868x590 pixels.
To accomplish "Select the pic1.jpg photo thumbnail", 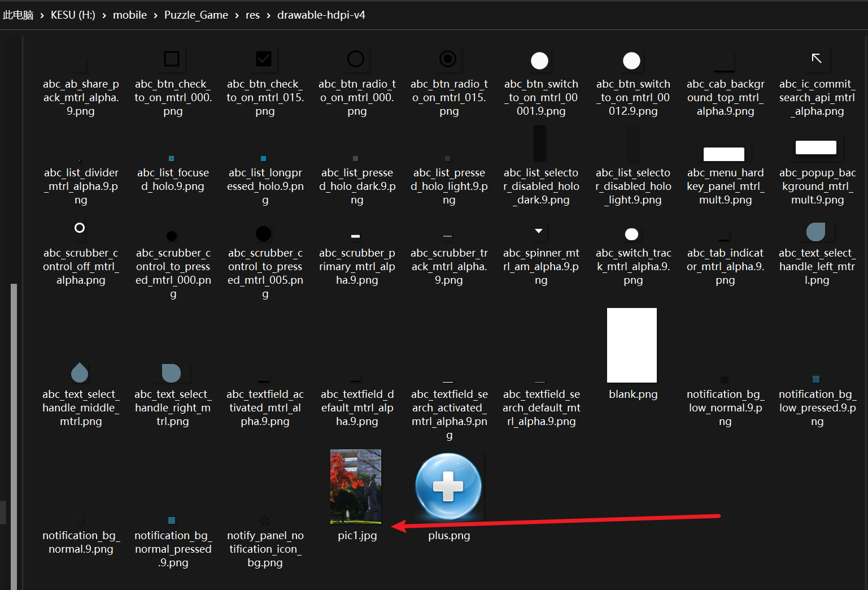I will (356, 486).
